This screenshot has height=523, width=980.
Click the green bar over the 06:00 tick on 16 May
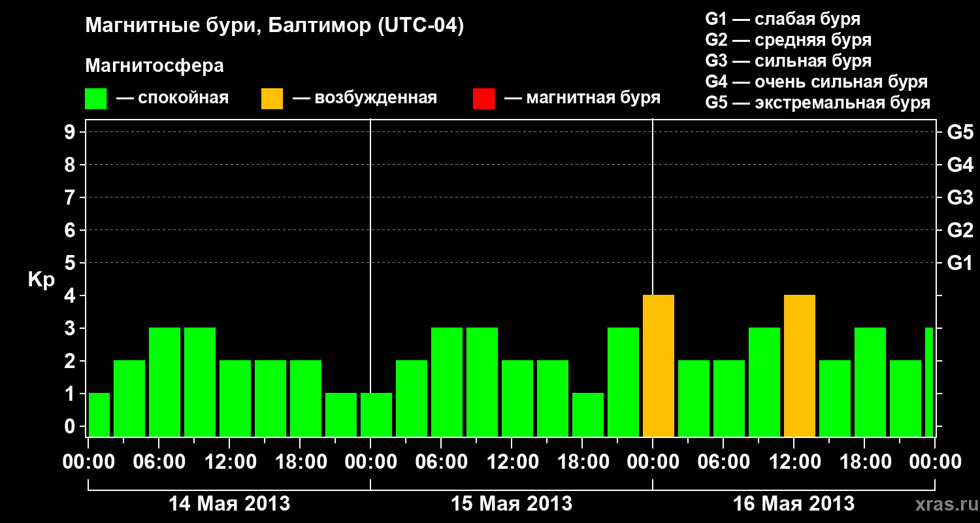(729, 399)
